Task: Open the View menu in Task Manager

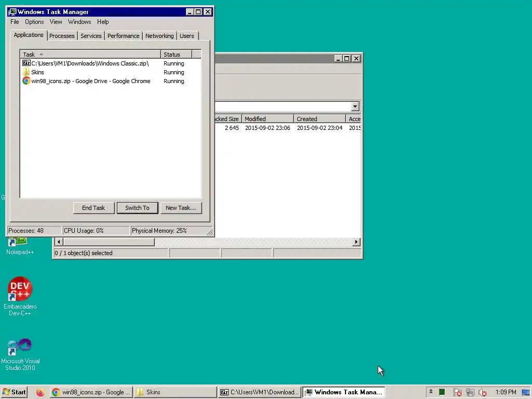Action: (x=56, y=22)
